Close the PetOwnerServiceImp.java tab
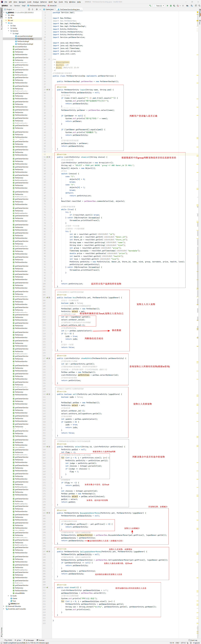 click(81, 9)
